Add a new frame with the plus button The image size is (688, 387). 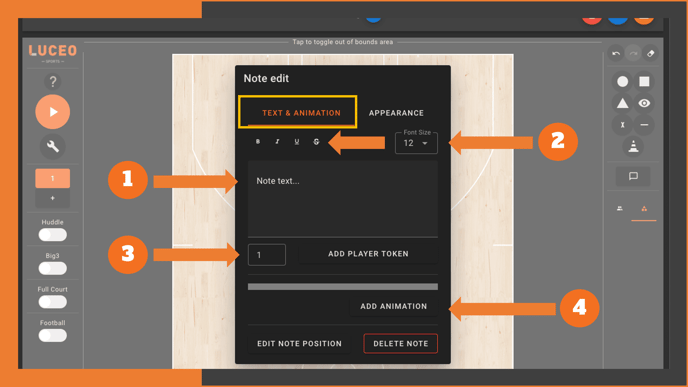coord(53,198)
